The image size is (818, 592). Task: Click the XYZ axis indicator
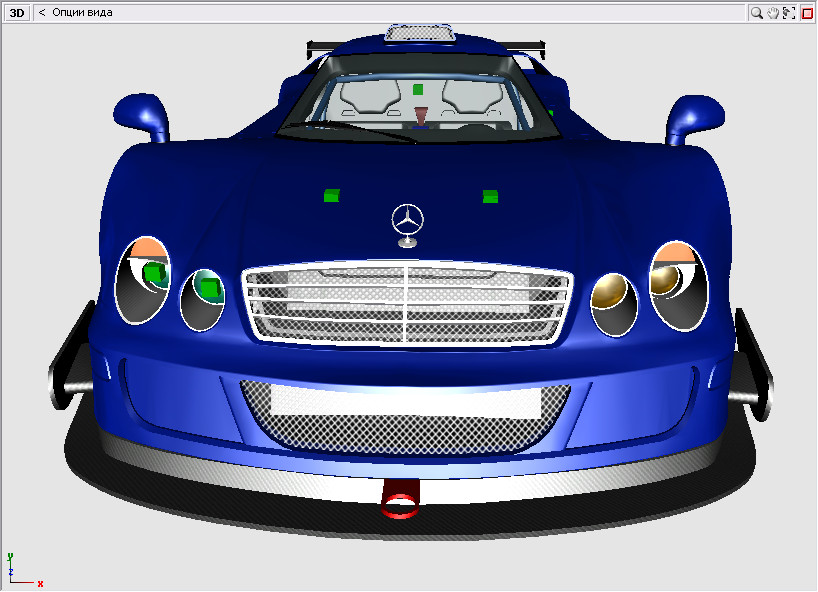click(x=24, y=570)
